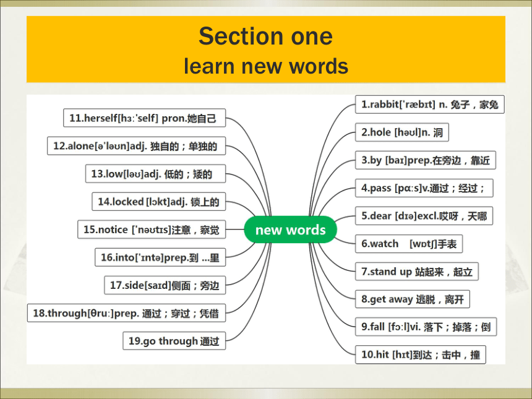
Task: Click the '18.through' preposition box
Action: pyautogui.click(x=127, y=313)
